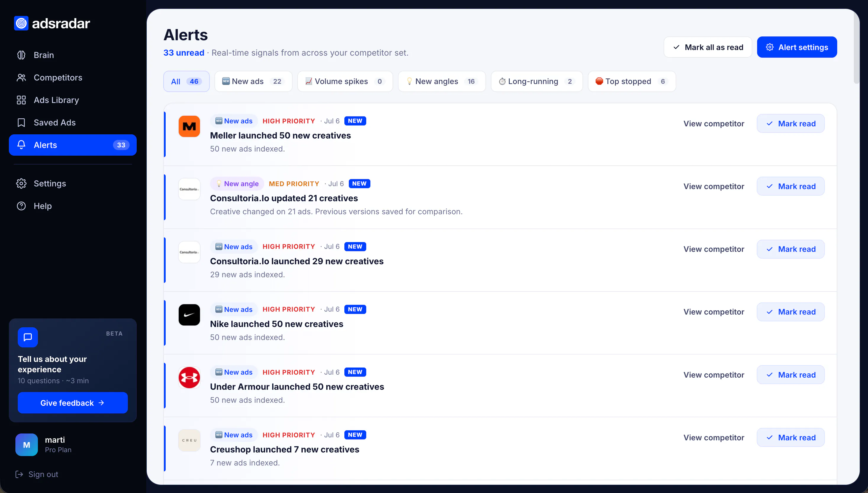
Task: Select the Alerts bell item
Action: tap(73, 145)
